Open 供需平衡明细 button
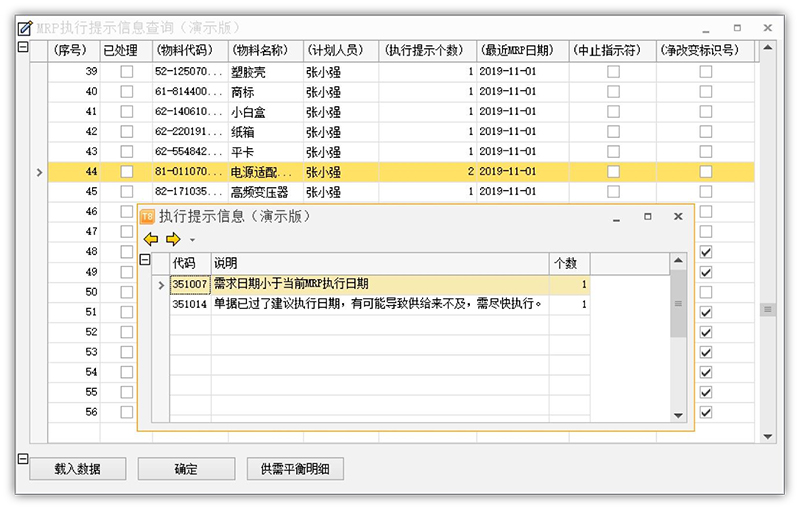The height and width of the screenshot is (510, 800). [x=295, y=469]
